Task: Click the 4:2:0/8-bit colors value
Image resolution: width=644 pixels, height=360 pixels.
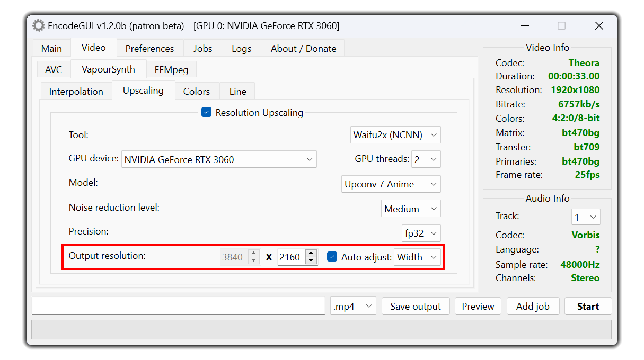Action: [x=576, y=119]
